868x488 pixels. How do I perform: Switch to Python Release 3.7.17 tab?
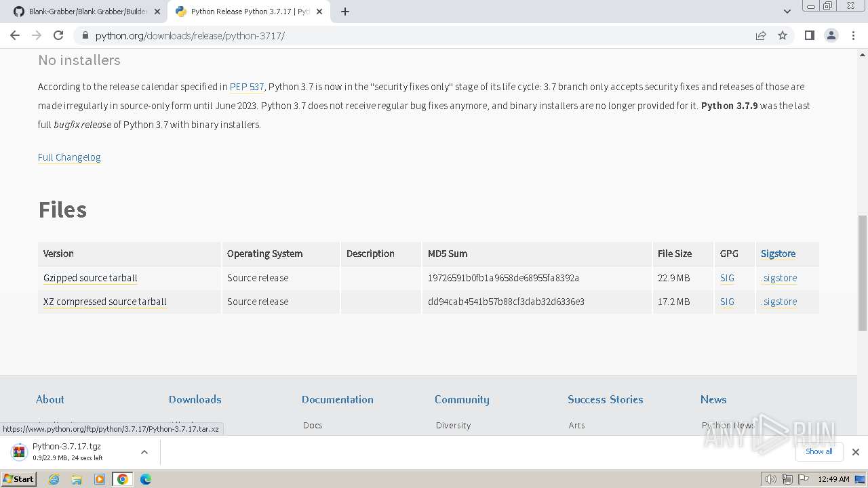click(249, 12)
